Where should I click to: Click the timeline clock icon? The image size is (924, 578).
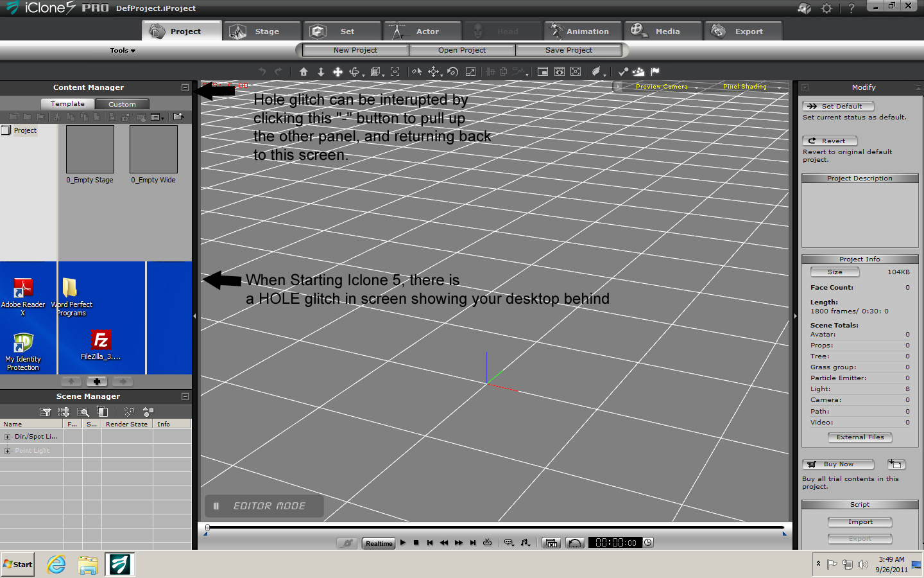(x=648, y=543)
